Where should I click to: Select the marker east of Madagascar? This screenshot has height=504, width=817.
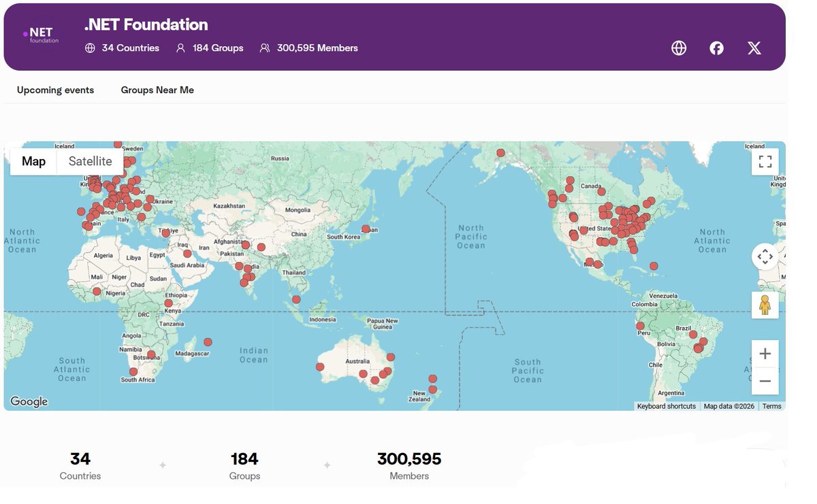pos(208,342)
